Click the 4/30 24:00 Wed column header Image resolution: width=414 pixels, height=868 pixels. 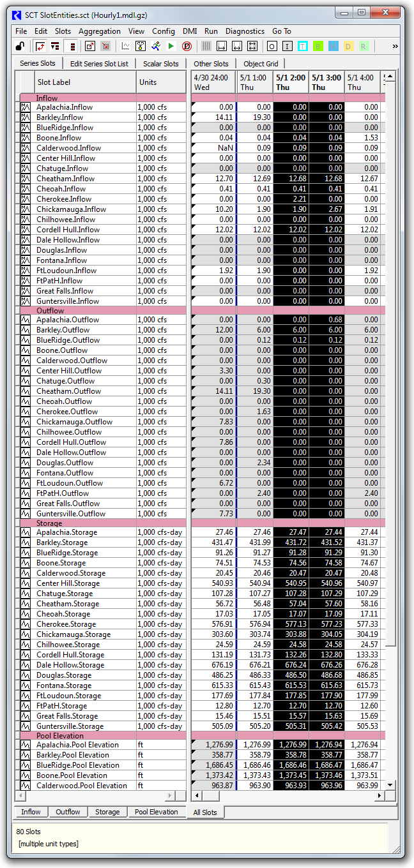213,82
